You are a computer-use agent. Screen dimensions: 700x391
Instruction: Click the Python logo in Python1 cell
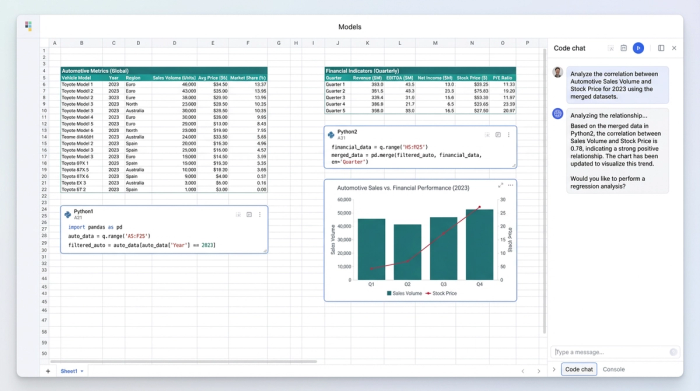[x=67, y=214]
